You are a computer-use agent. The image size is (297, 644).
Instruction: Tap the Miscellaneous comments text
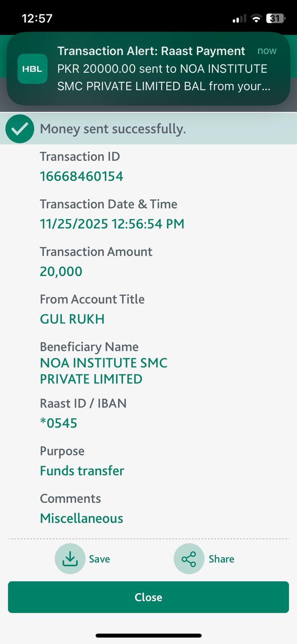click(82, 518)
